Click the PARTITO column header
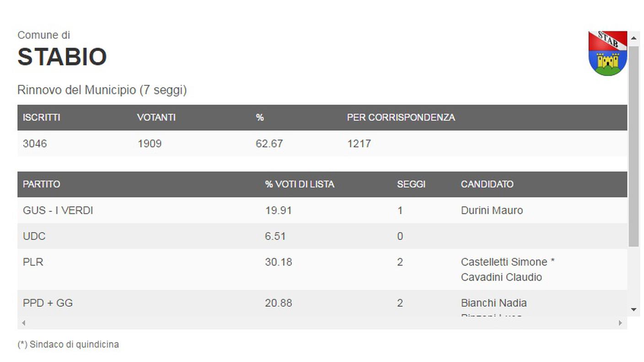The image size is (644, 362). [x=42, y=184]
